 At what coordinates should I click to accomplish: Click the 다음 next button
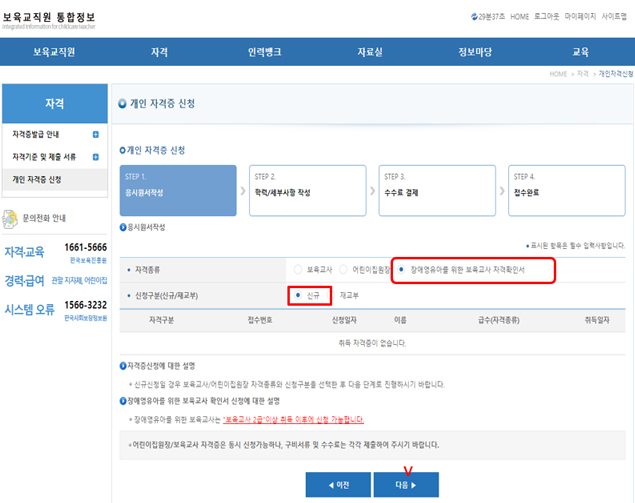pos(406,485)
